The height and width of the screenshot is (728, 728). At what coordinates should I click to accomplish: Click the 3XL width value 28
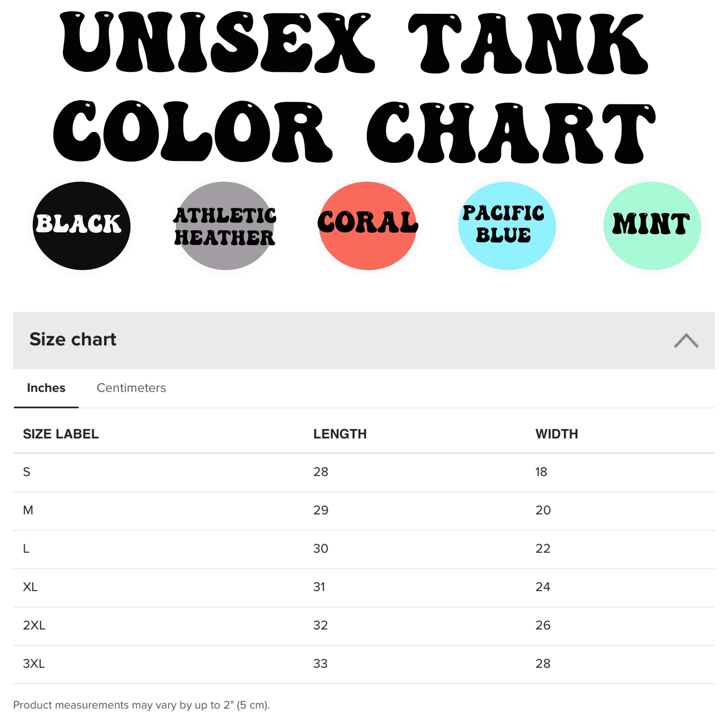coord(543,664)
